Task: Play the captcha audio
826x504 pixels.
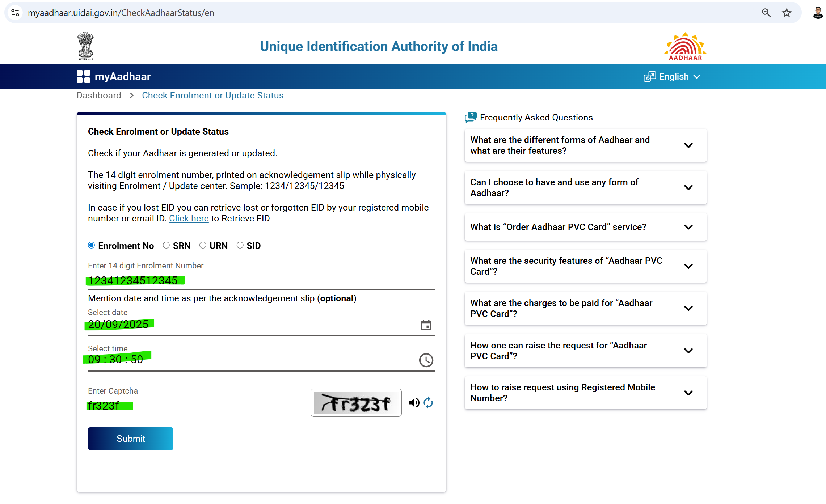Action: 414,403
